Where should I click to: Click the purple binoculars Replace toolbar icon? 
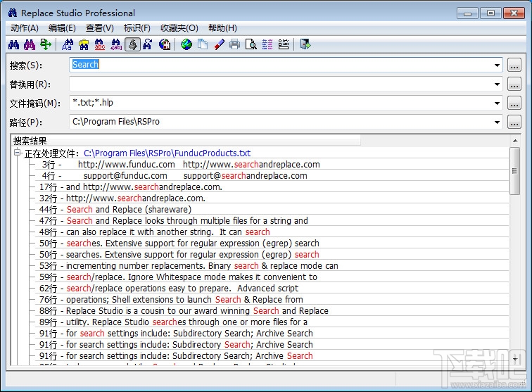point(30,44)
